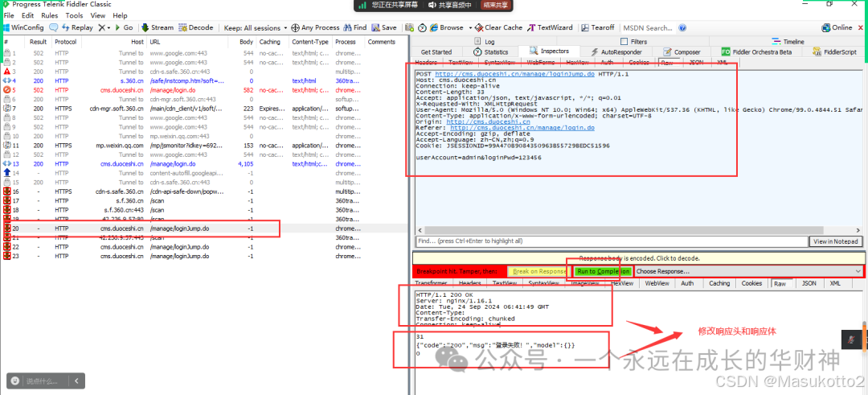This screenshot has height=395, width=868.
Task: Open the Origin cms.duoceshi.cn link
Action: tap(489, 121)
